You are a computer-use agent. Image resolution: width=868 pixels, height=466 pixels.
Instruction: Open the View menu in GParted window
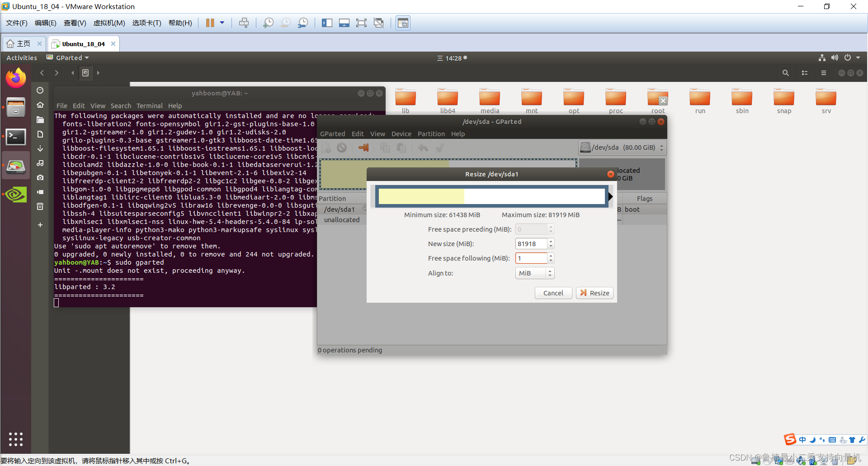pyautogui.click(x=377, y=134)
